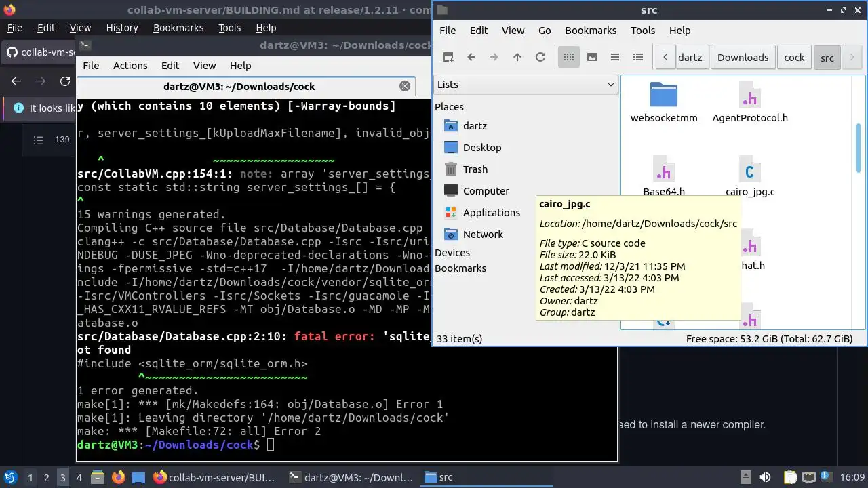Image resolution: width=868 pixels, height=488 pixels.
Task: Open volume control in system tray
Action: coord(766,477)
